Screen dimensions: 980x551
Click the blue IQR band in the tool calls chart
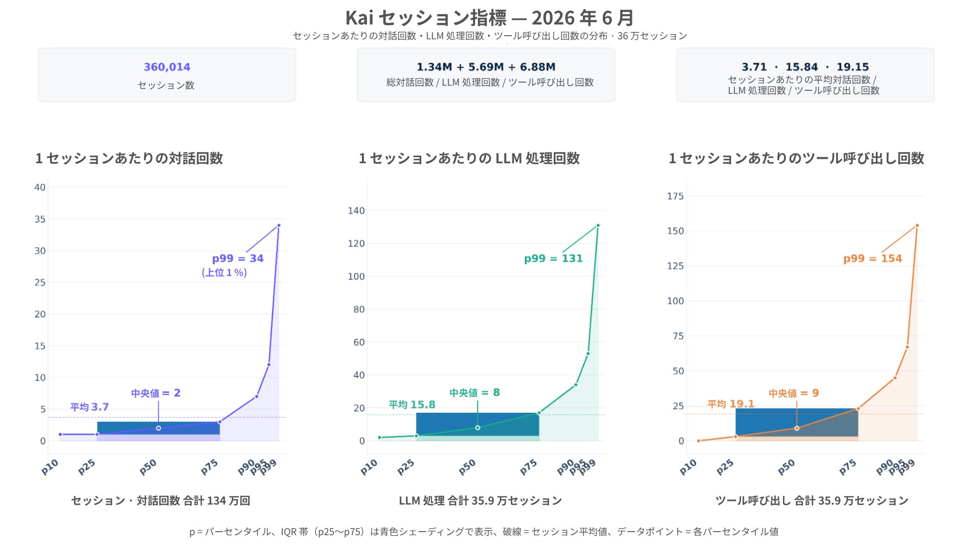pos(797,422)
